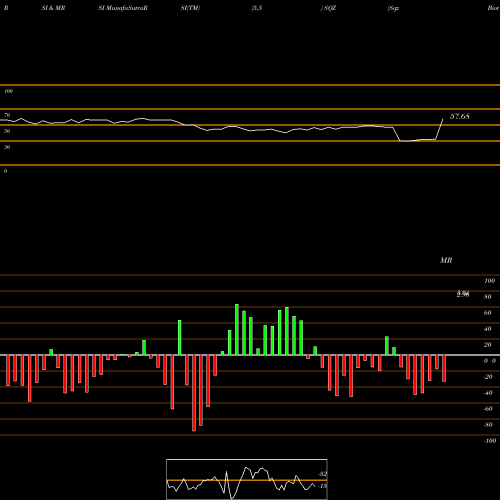Click the SI(TM) header text

[x=190, y=8]
